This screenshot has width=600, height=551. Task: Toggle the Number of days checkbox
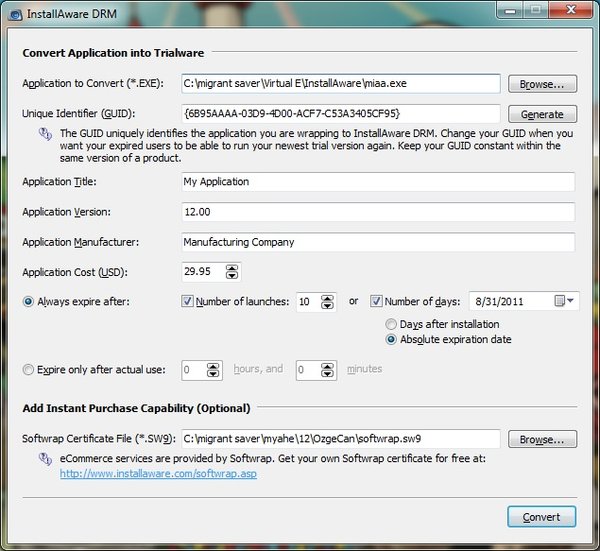pyautogui.click(x=376, y=301)
